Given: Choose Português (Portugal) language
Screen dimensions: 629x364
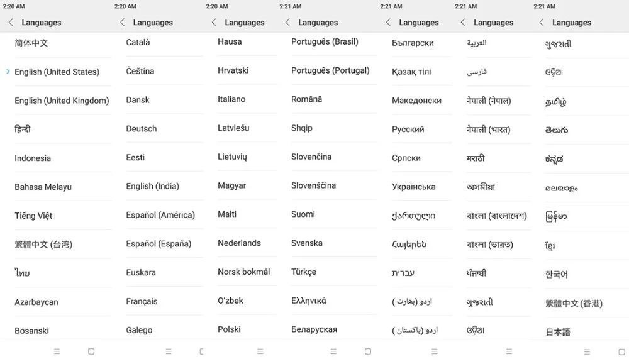Looking at the screenshot, I should 330,70.
